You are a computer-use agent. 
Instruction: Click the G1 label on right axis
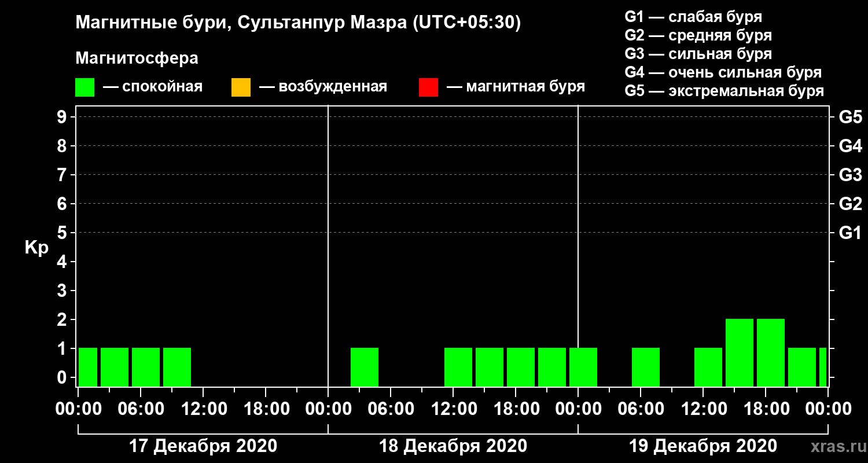(x=850, y=233)
